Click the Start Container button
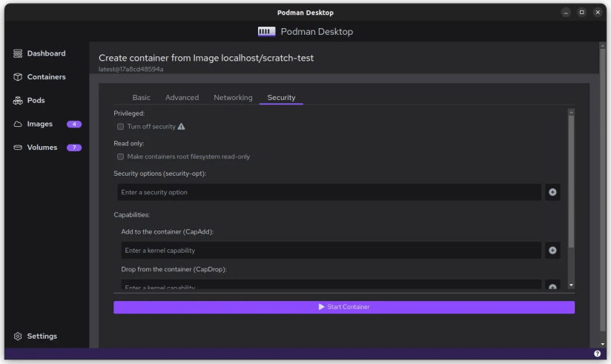The height and width of the screenshot is (364, 611). pos(344,307)
